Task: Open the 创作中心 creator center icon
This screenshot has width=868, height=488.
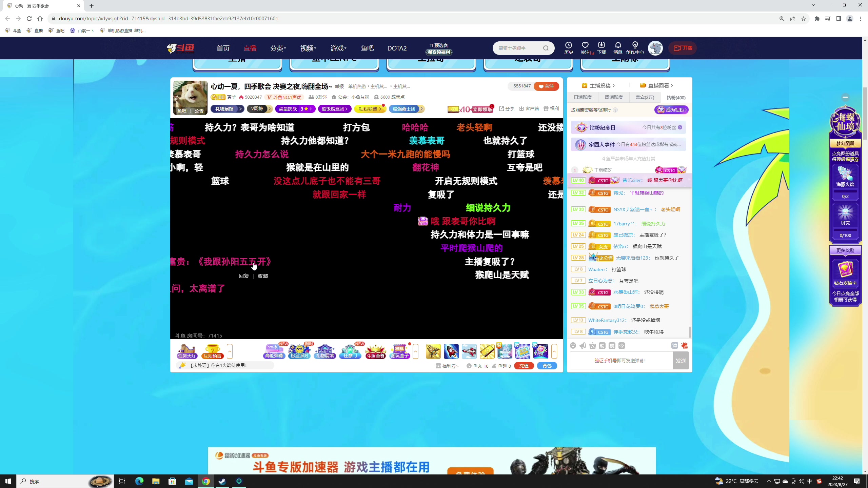Action: pos(635,48)
